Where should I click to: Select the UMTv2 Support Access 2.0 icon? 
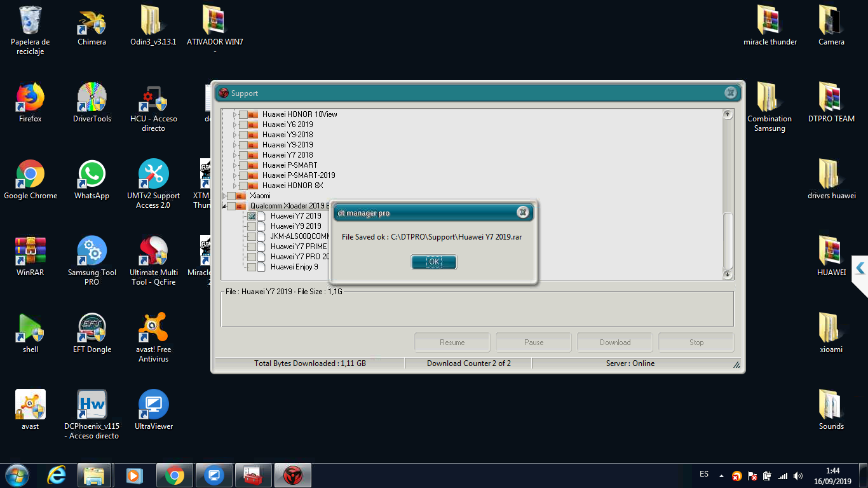(153, 184)
